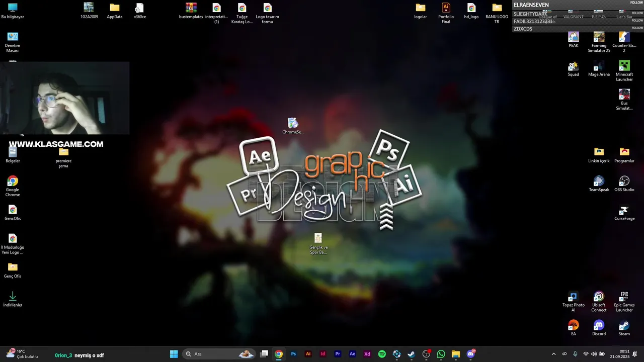
Task: Open the Epic Games Launcher shortcut
Action: pos(624,302)
